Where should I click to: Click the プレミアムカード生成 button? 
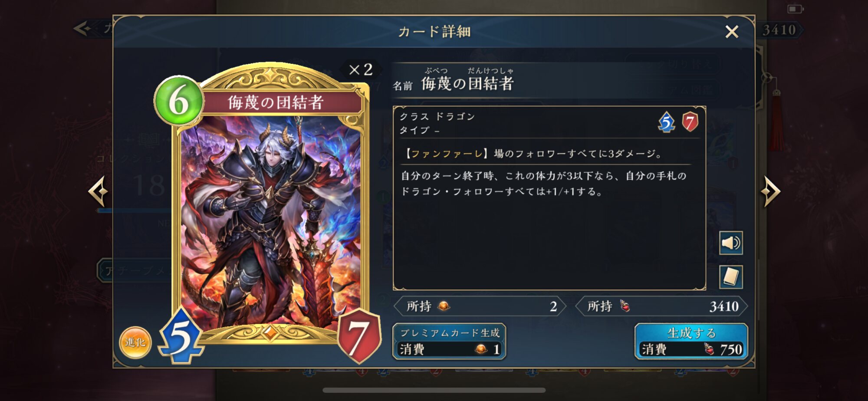click(x=449, y=342)
